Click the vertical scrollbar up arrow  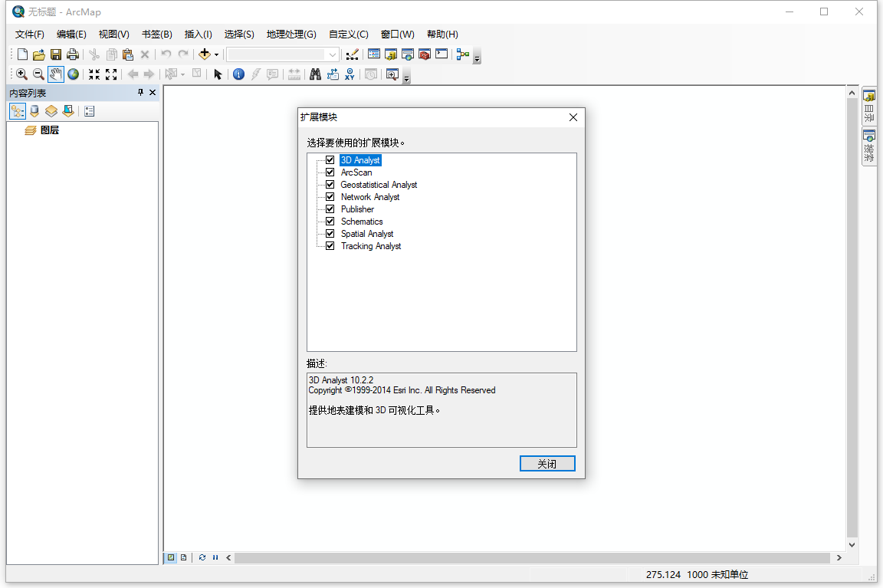(852, 93)
